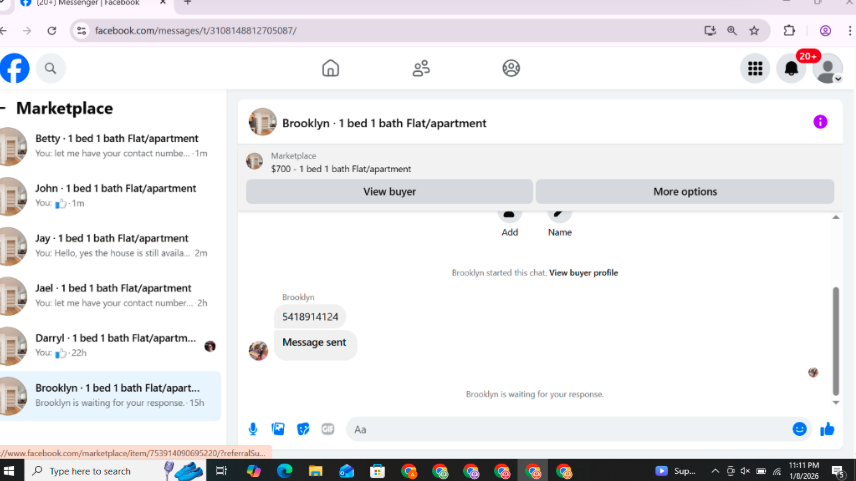Click the browser forward arrow
This screenshot has width=856, height=481.
tap(27, 31)
